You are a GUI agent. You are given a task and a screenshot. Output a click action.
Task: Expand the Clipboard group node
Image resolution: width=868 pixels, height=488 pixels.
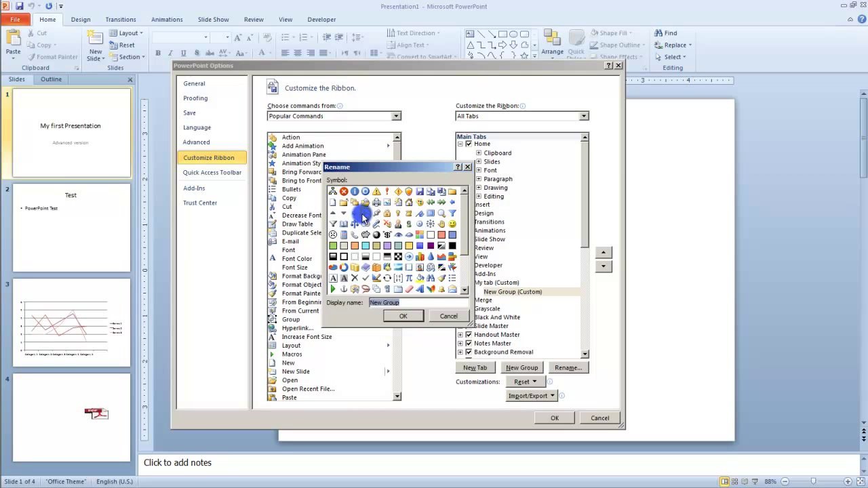(479, 152)
